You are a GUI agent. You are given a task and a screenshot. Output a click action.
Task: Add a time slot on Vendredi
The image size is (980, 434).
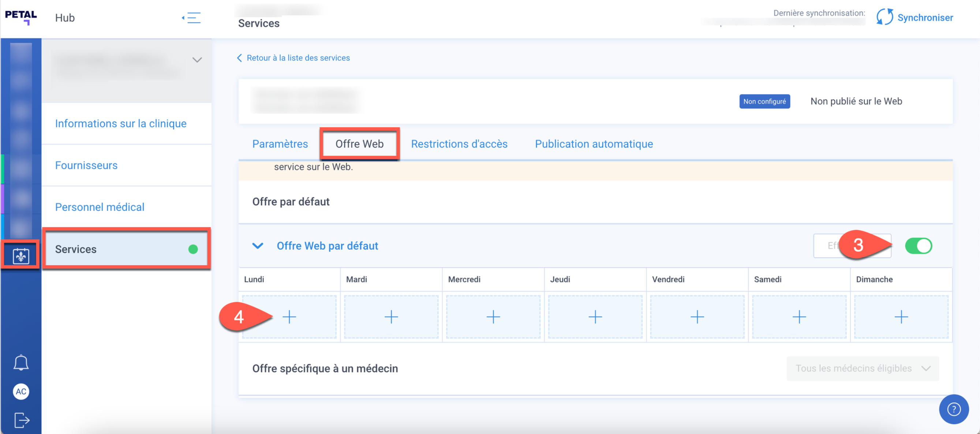pyautogui.click(x=697, y=317)
